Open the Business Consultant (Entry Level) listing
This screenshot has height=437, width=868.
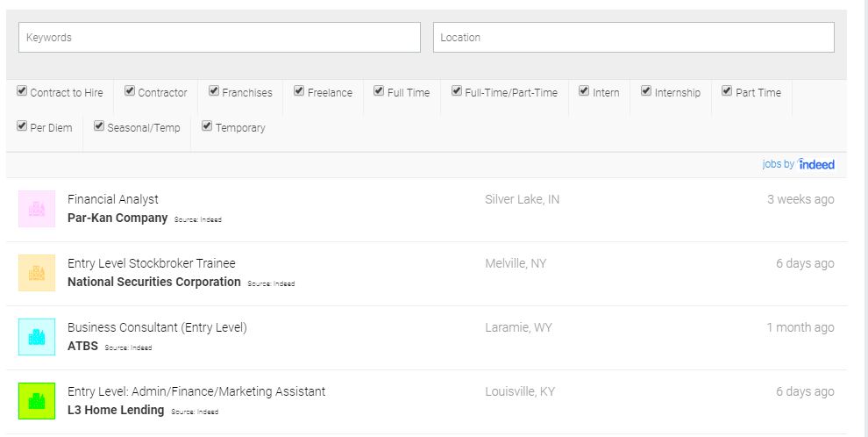tap(157, 327)
